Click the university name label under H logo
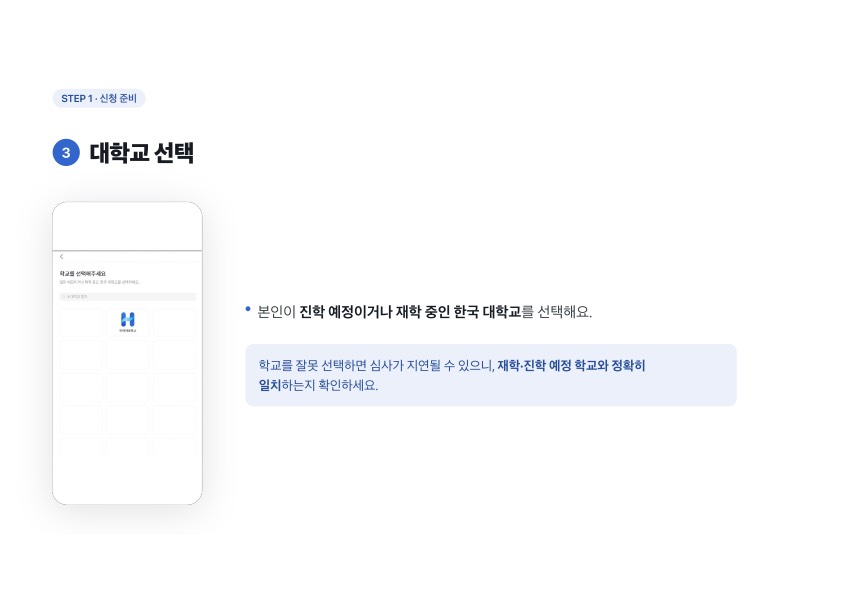The height and width of the screenshot is (595, 842). pyautogui.click(x=128, y=331)
